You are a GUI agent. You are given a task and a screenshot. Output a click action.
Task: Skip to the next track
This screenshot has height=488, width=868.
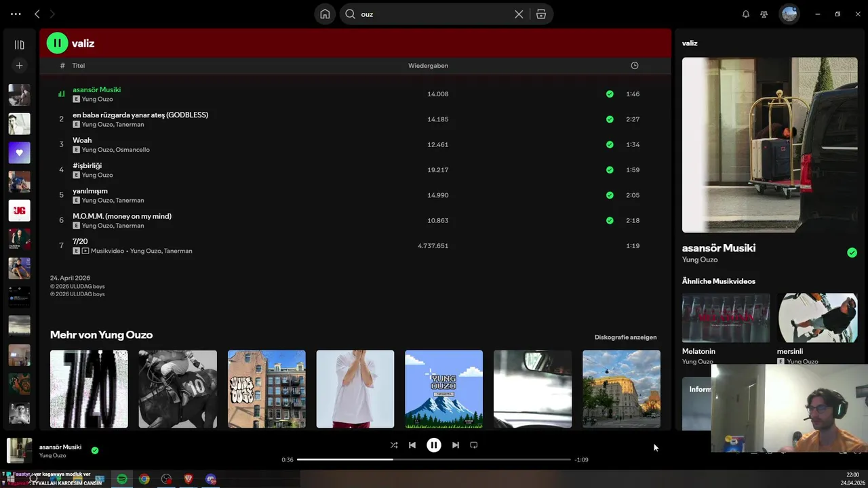[x=456, y=445]
